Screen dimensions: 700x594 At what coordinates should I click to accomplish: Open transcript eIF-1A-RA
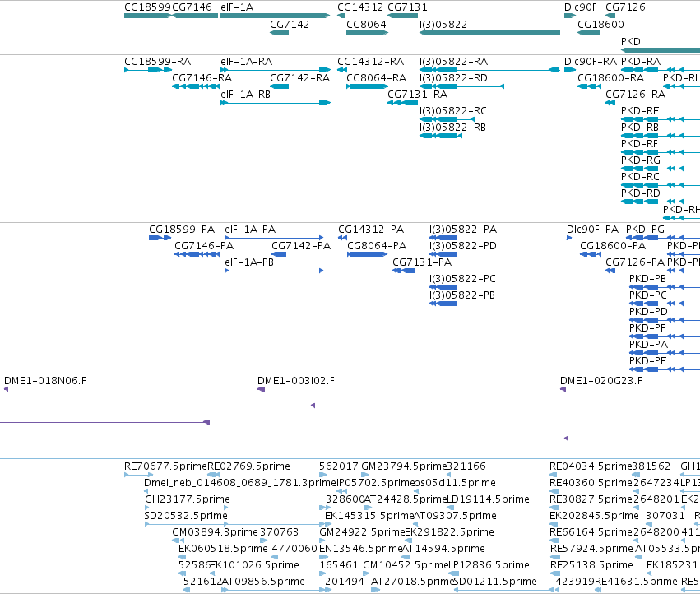246,62
